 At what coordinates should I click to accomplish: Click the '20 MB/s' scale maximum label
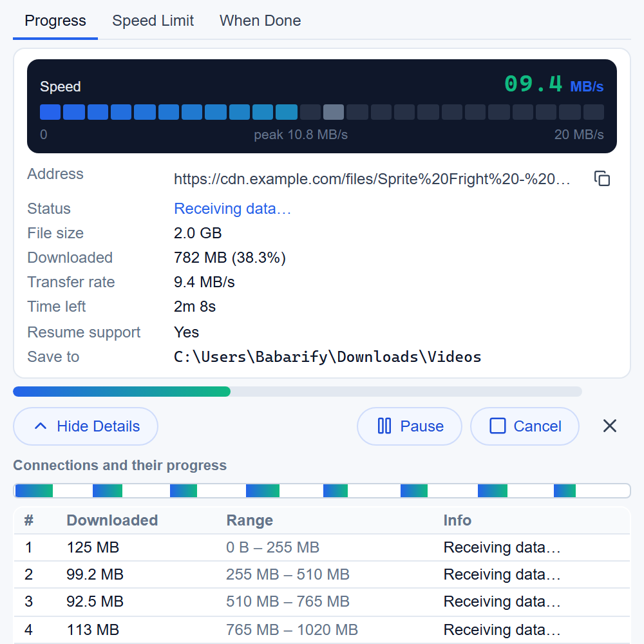pos(579,135)
